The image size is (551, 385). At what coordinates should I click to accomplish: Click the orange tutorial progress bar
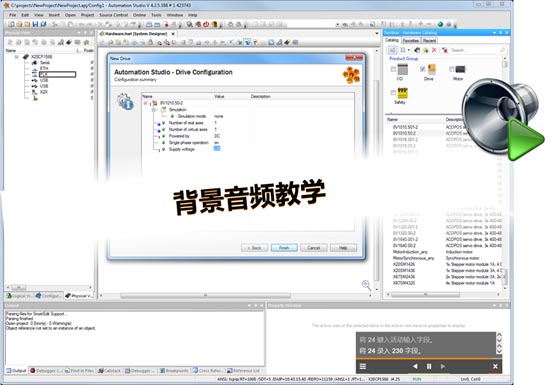(x=429, y=359)
